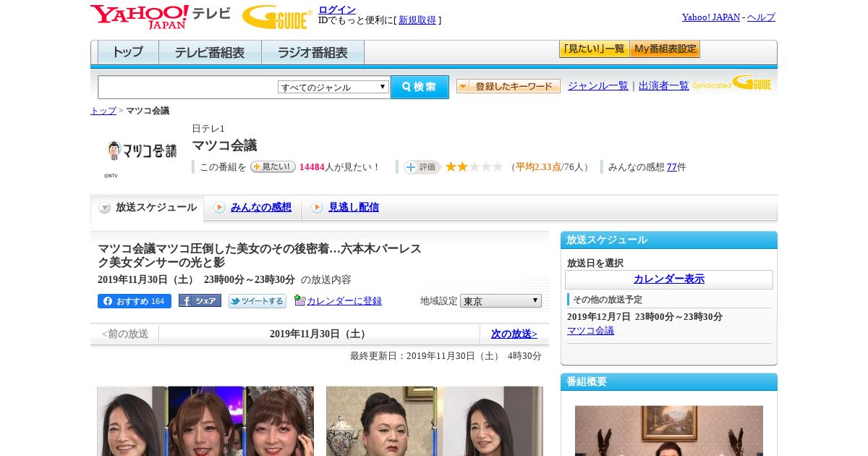Select the テレビ番組表 tab
The width and height of the screenshot is (868, 456).
click(x=210, y=53)
